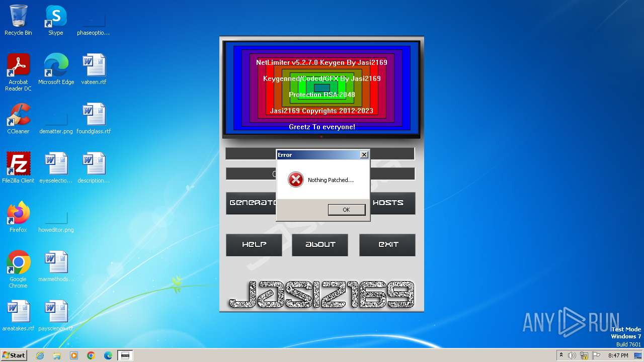Click the volume speaker tray icon
This screenshot has width=644, height=362.
click(x=572, y=355)
